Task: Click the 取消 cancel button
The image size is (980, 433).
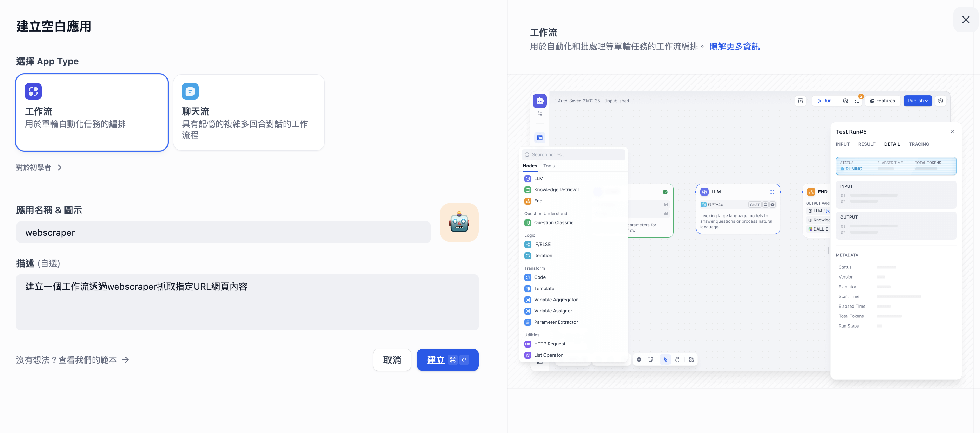Action: (392, 360)
